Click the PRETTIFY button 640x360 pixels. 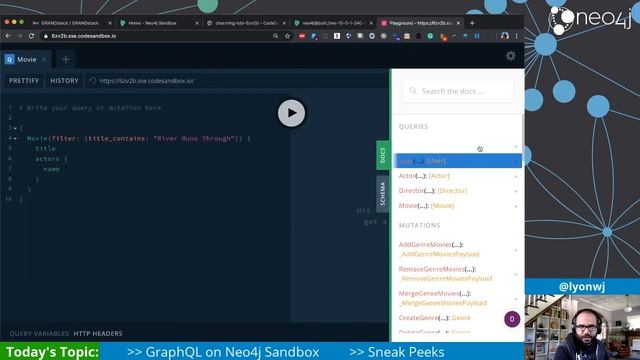pos(24,81)
